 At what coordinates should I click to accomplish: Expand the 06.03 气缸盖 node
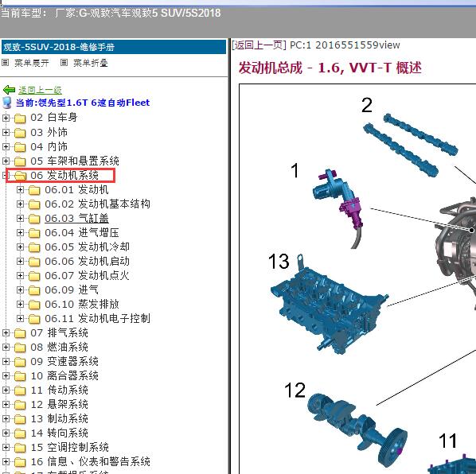[x=20, y=218]
